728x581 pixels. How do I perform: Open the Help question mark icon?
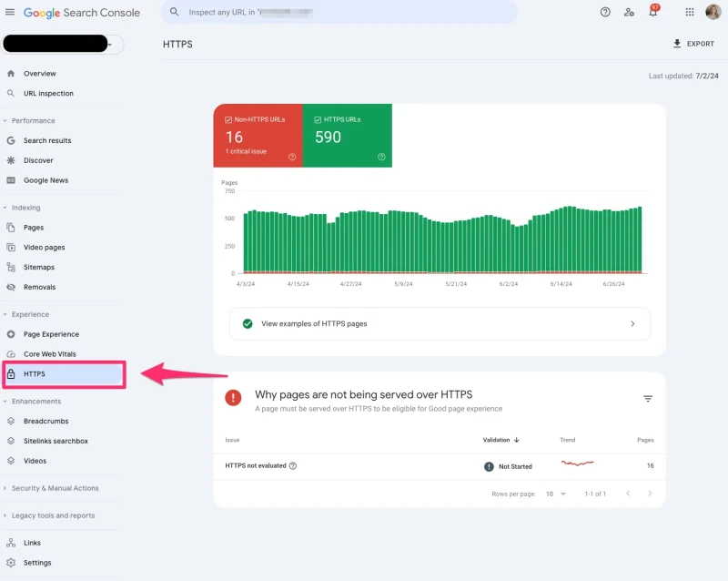pos(605,12)
